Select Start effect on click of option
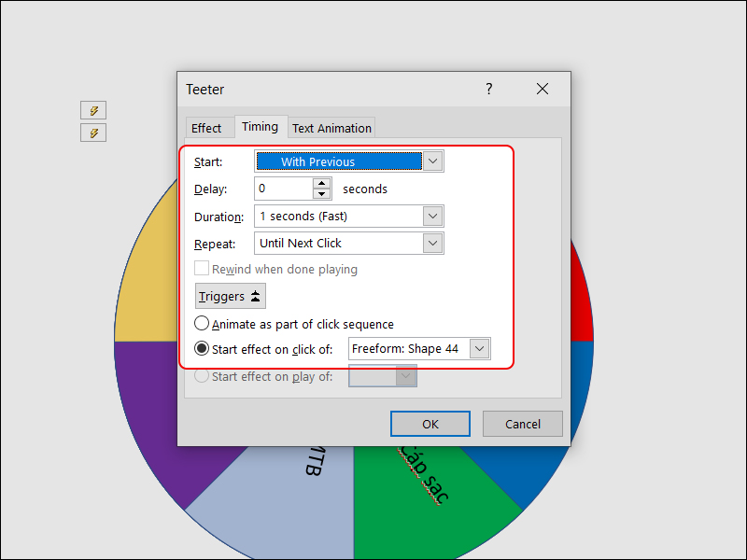747x560 pixels. pyautogui.click(x=202, y=349)
